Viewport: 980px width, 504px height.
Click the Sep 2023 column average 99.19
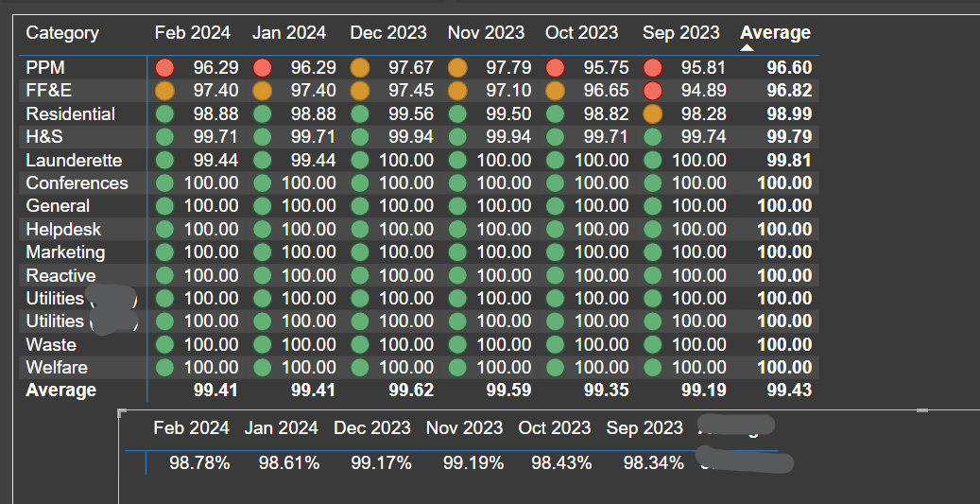pos(704,391)
